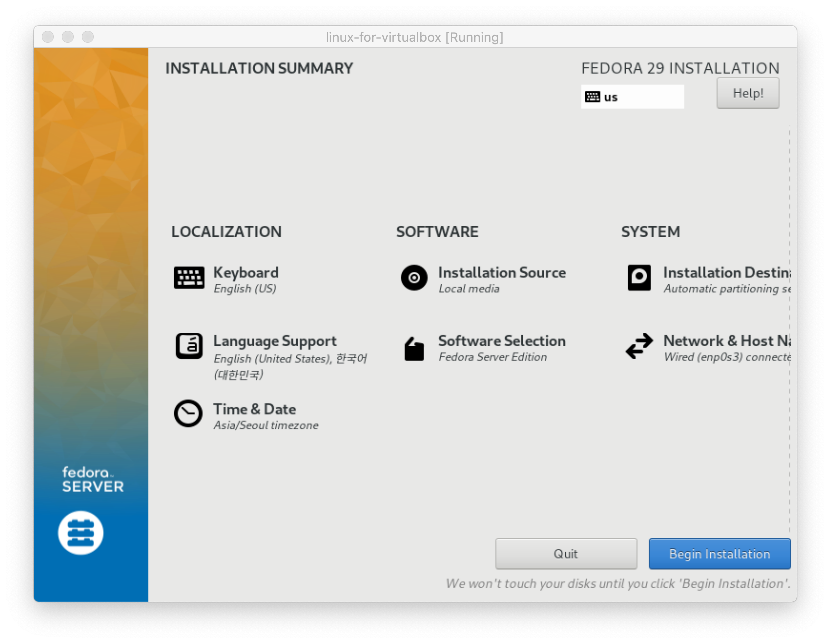This screenshot has height=644, width=831.
Task: Click 'Wired (enp0s3) connected' status text
Action: tap(727, 357)
